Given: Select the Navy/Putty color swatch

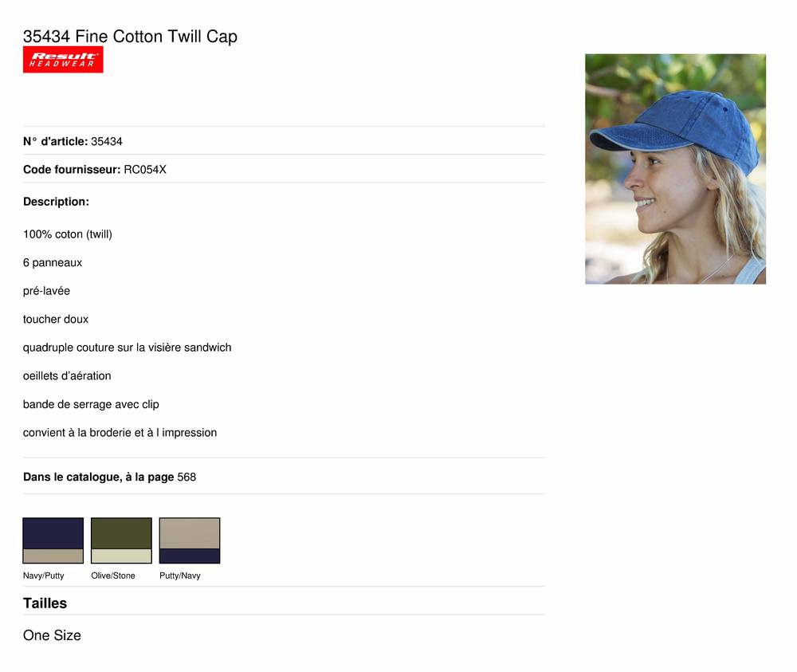Looking at the screenshot, I should [53, 540].
